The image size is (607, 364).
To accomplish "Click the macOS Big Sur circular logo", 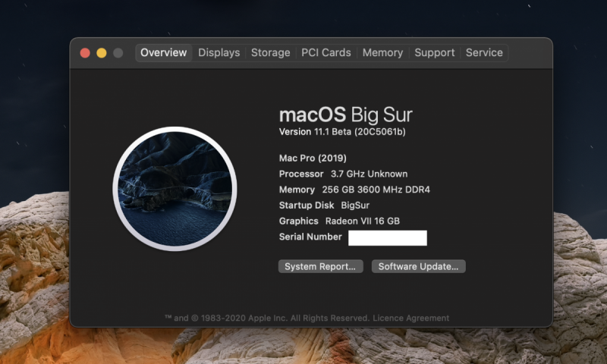I will 175,189.
